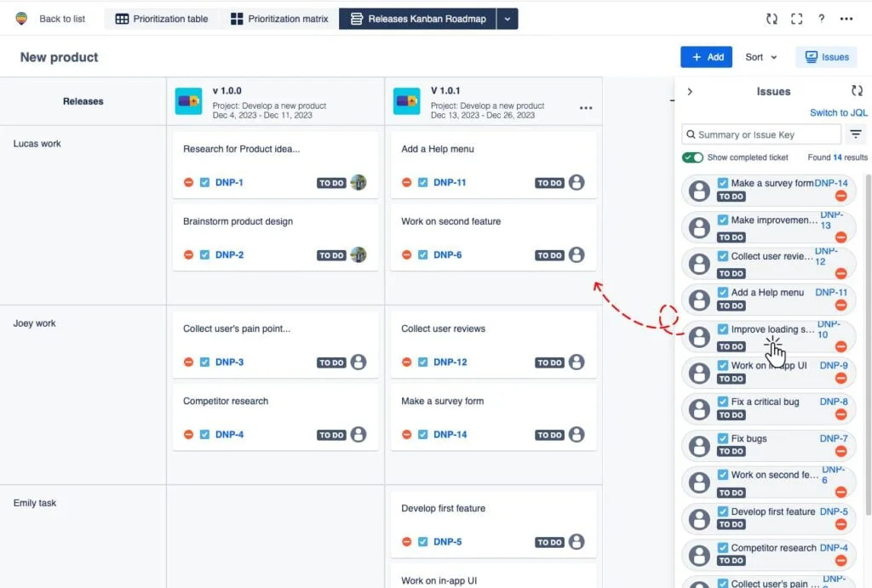The width and height of the screenshot is (872, 588).
Task: Open TO DO status on DNP-4 card
Action: coord(331,435)
